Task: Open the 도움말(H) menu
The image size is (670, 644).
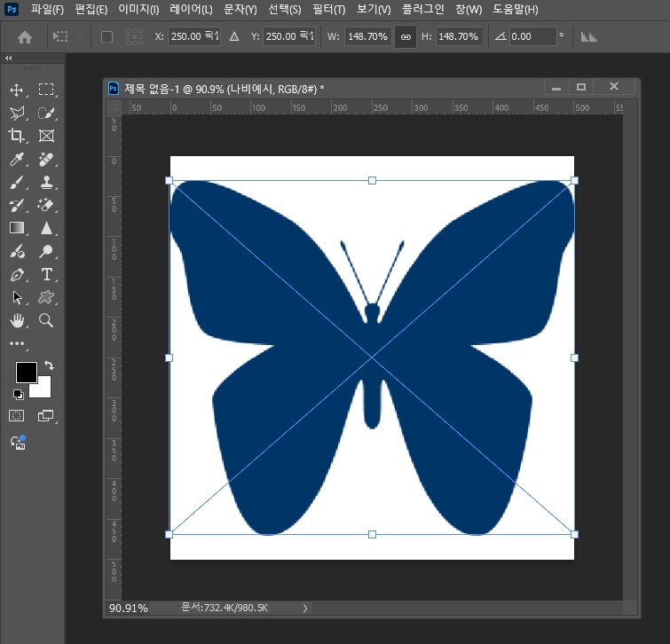Action: (x=516, y=10)
